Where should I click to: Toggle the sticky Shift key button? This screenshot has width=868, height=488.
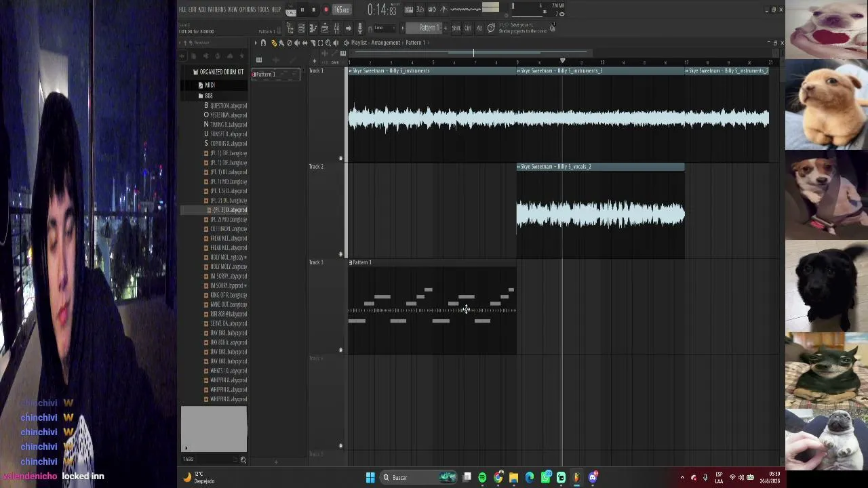pos(456,28)
